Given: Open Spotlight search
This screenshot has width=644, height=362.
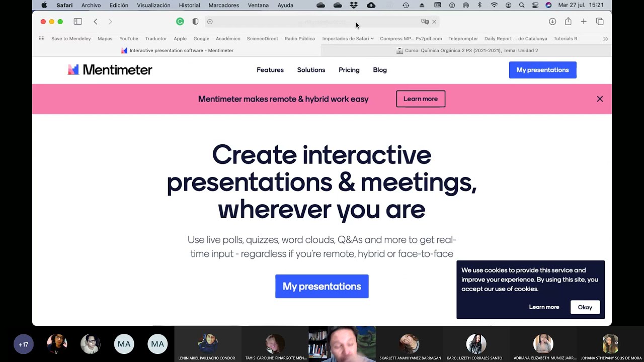Looking at the screenshot, I should (522, 5).
